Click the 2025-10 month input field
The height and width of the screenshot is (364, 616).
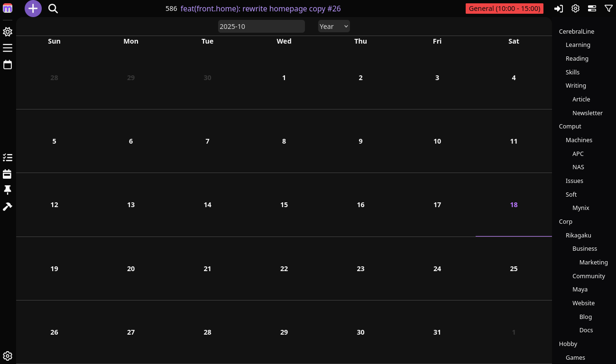tap(261, 27)
